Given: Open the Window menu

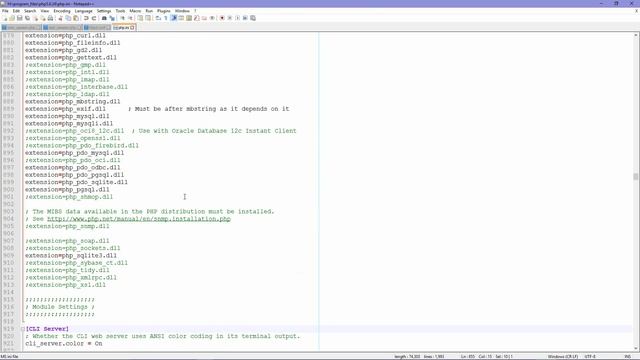Looking at the screenshot, I should pos(182,11).
